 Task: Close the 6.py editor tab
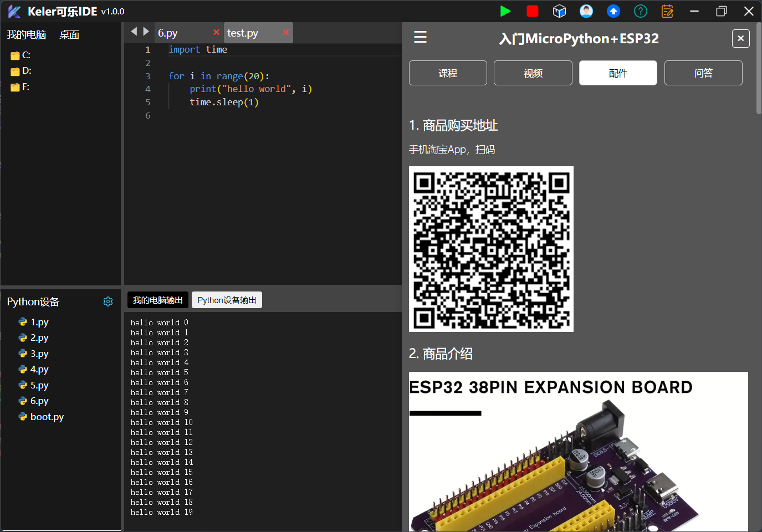click(x=217, y=32)
